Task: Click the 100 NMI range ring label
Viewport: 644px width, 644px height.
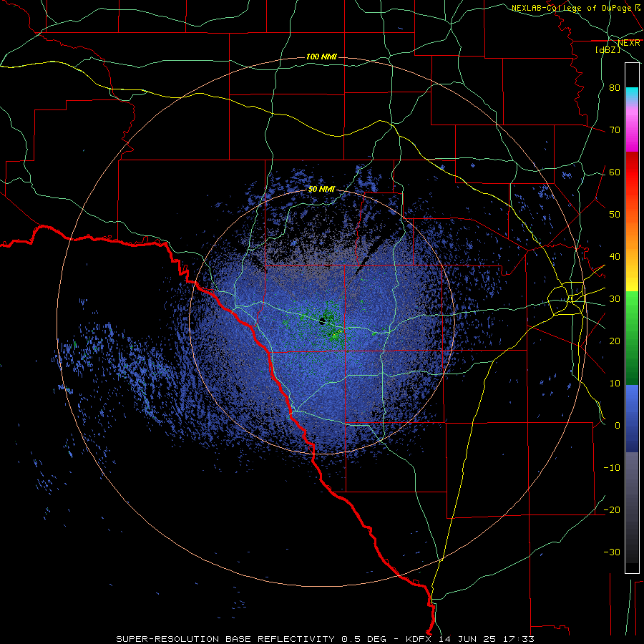Action: (321, 57)
